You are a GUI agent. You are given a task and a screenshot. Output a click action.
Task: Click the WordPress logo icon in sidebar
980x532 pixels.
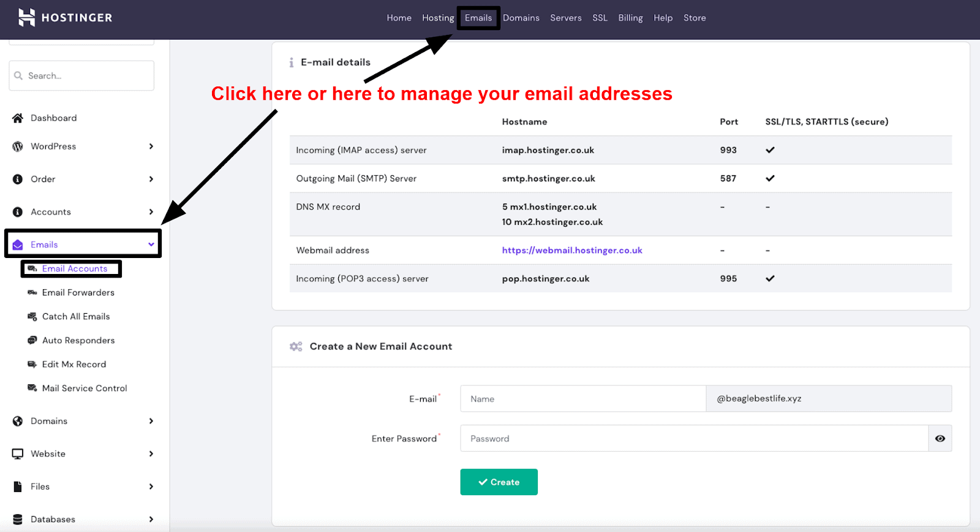(18, 146)
